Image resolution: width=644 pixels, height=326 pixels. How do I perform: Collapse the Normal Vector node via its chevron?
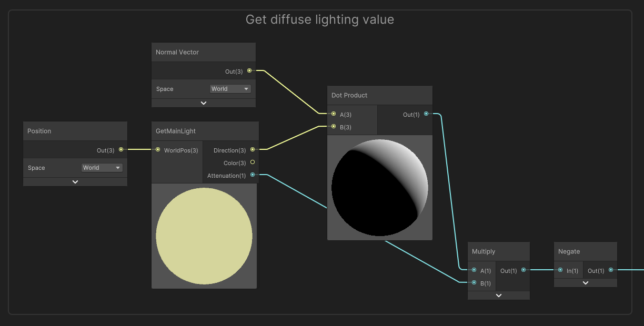(x=203, y=103)
